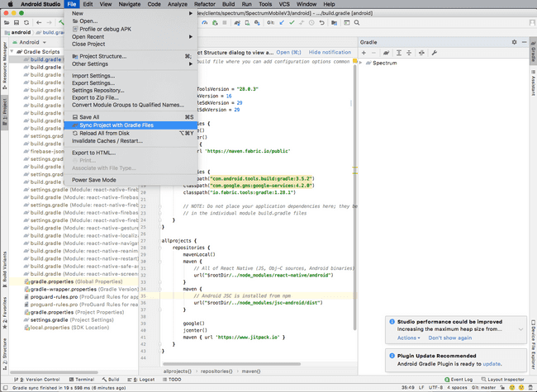The height and width of the screenshot is (392, 537).
Task: Open the Build menu in menu bar
Action: tap(228, 4)
